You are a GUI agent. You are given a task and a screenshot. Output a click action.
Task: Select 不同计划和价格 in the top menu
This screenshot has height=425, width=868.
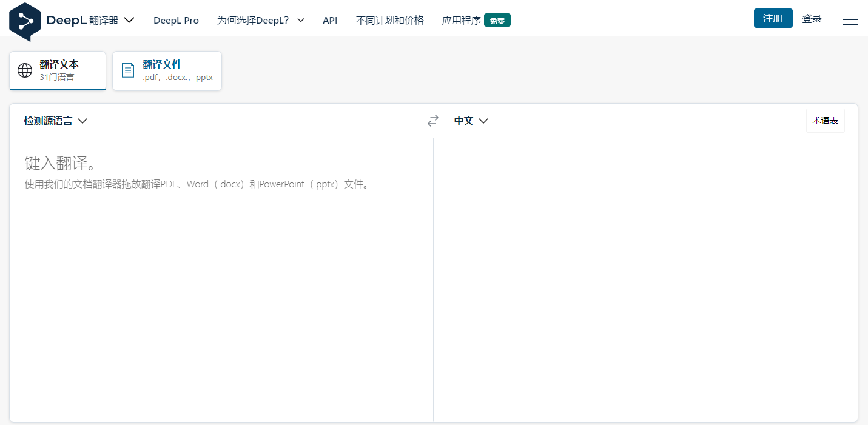pyautogui.click(x=389, y=20)
